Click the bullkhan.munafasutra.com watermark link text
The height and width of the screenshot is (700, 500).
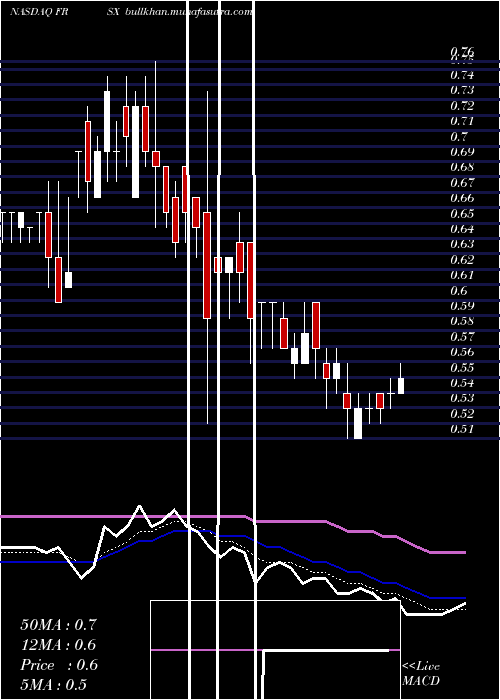point(188,12)
